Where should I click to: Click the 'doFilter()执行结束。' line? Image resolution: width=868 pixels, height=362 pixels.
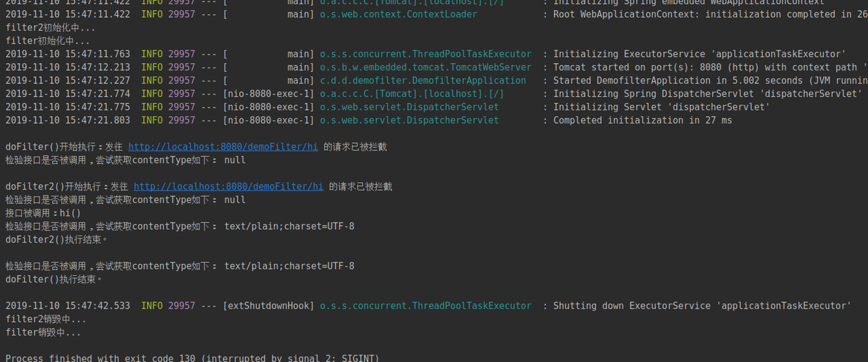tap(54, 279)
